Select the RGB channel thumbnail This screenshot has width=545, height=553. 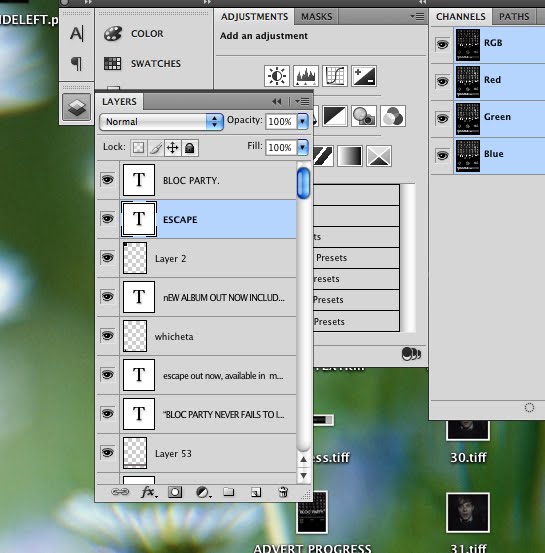[468, 45]
